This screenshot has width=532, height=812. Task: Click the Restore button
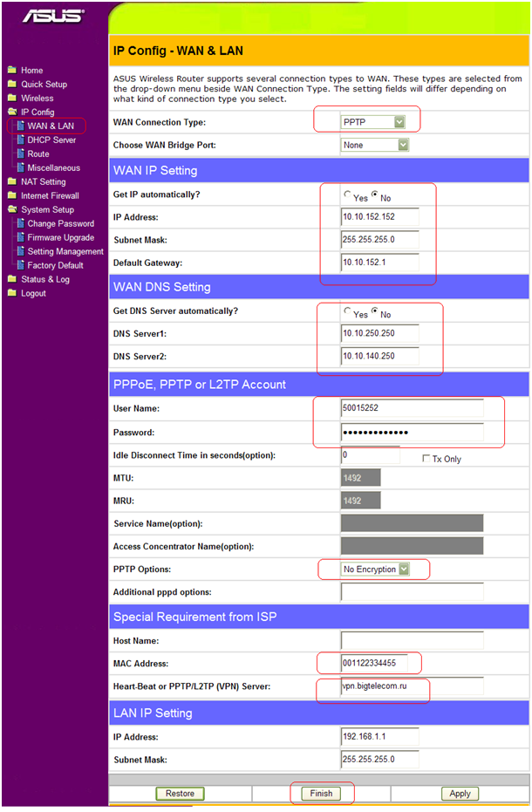180,794
